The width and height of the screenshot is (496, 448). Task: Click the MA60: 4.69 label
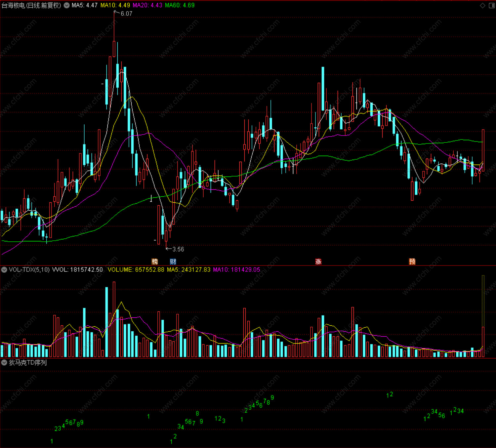coord(180,5)
